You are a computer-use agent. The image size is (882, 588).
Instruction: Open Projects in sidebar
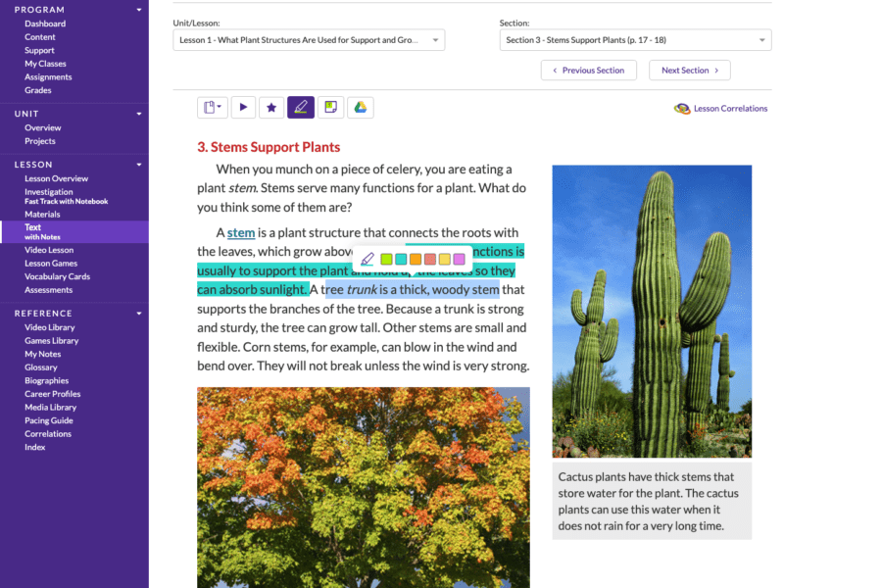coord(40,141)
